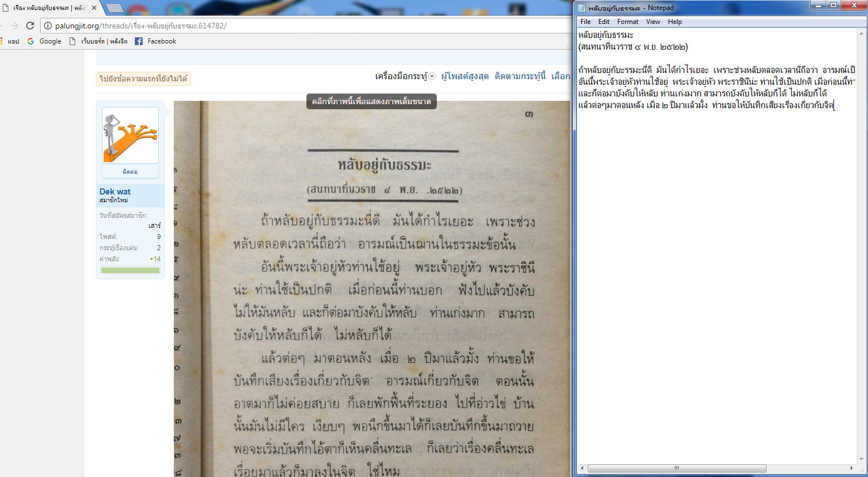The width and height of the screenshot is (868, 477).
Task: Click the Dek wat user avatar
Action: point(130,135)
